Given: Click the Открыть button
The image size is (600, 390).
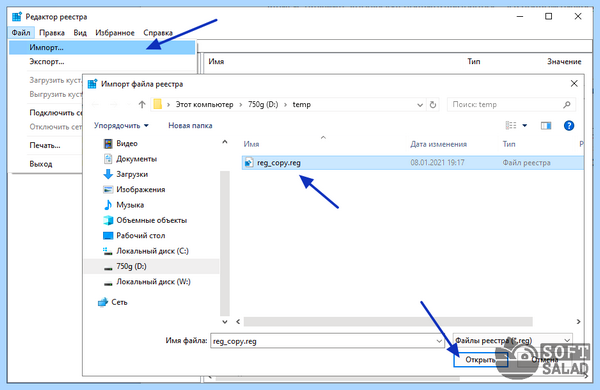Looking at the screenshot, I should [x=480, y=360].
